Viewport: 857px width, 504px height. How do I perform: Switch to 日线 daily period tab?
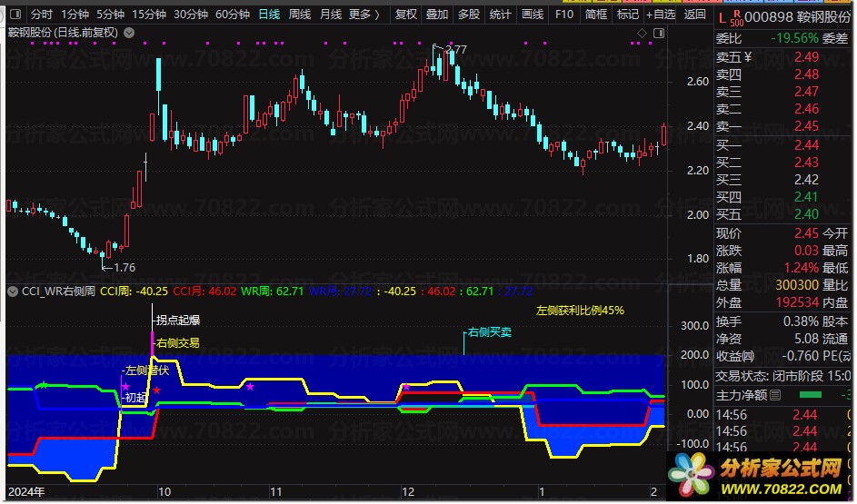click(269, 15)
